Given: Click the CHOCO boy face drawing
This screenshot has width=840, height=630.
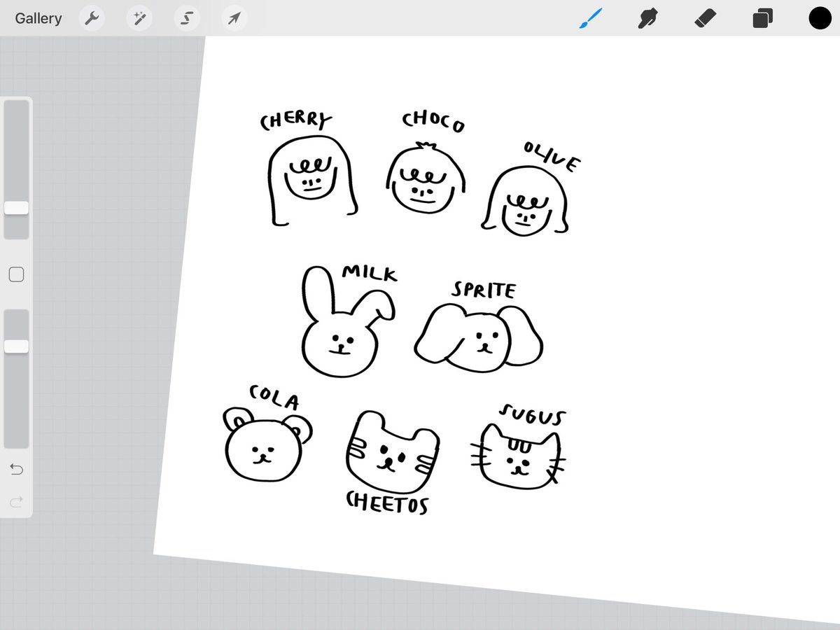Looking at the screenshot, I should 426,178.
